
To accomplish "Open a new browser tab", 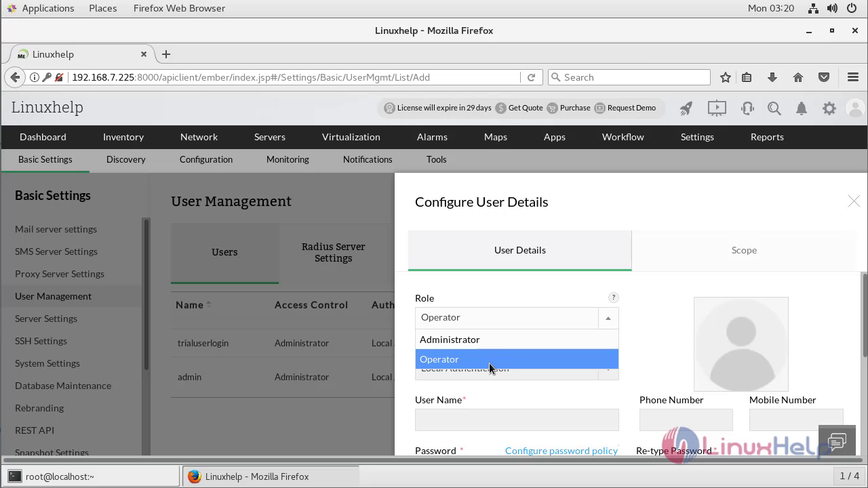I will point(166,54).
